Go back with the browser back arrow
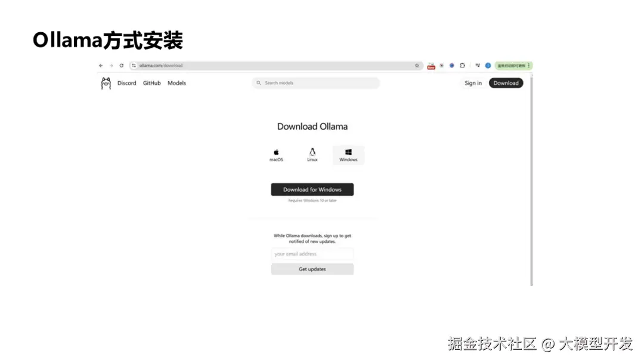644x363 pixels. point(101,65)
